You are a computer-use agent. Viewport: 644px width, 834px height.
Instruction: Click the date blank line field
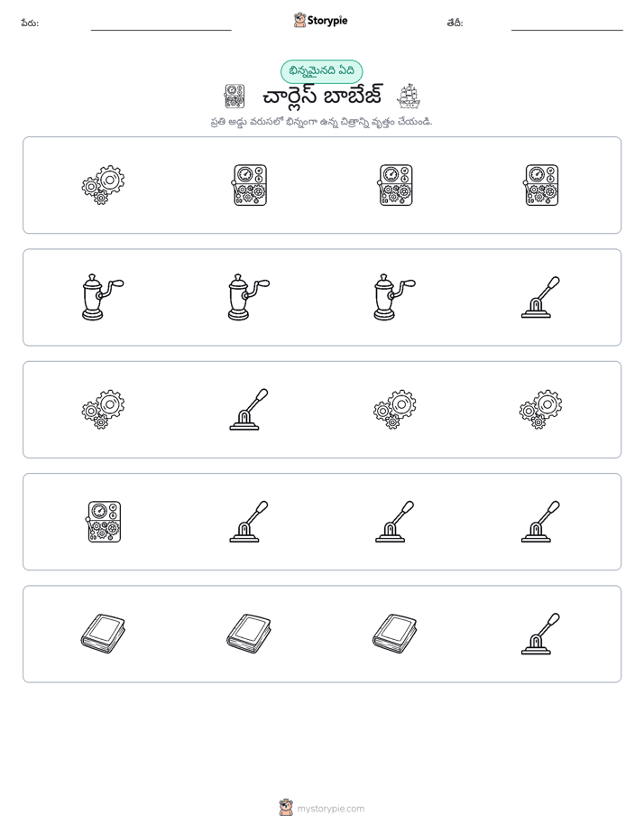[567, 26]
